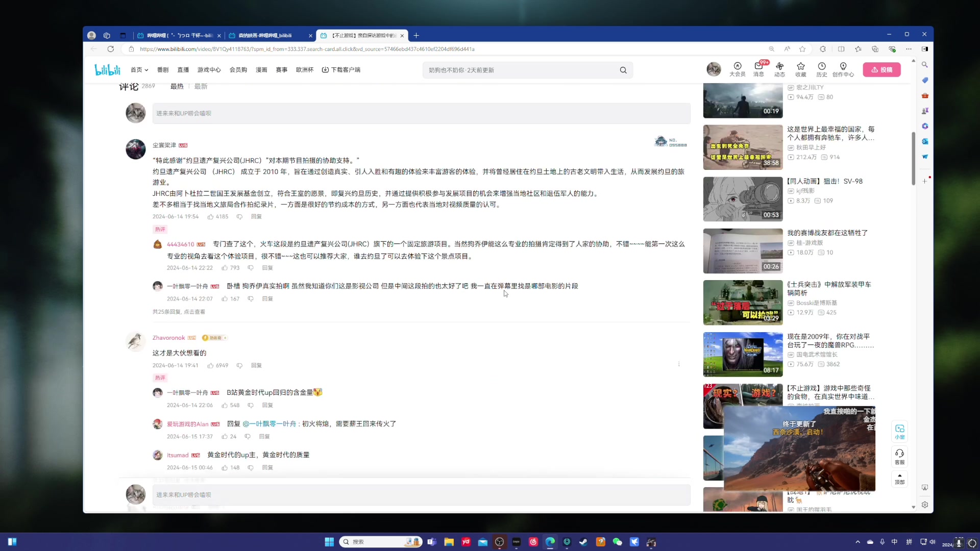Click the bottom pinned comment input field
The width and height of the screenshot is (980, 551).
click(x=421, y=495)
